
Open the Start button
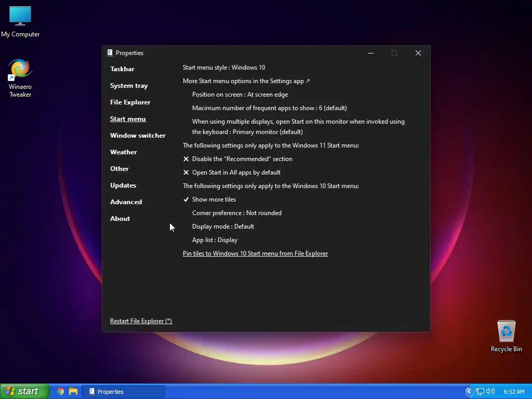[x=25, y=391]
